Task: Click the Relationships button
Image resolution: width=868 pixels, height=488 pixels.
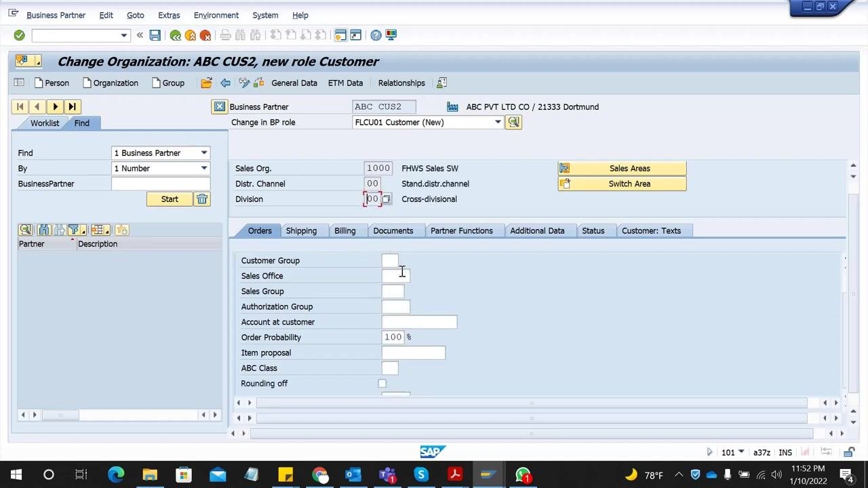Action: click(x=401, y=83)
